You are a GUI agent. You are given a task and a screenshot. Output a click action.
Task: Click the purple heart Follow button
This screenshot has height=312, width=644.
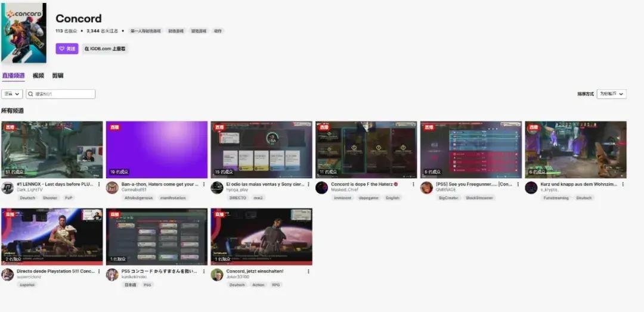(x=67, y=49)
